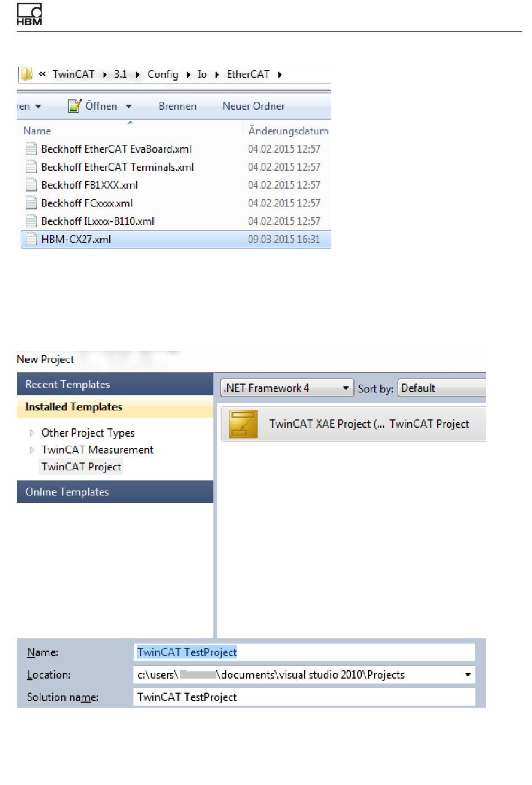Click the date 09.03.2015 16:31

pyautogui.click(x=284, y=239)
